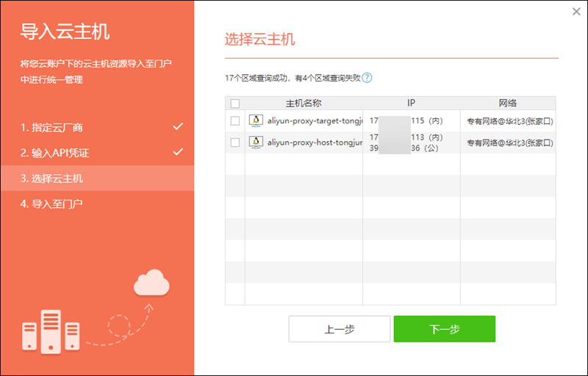588x376 pixels.
Task: Click the server rack illustration
Action: click(x=51, y=333)
